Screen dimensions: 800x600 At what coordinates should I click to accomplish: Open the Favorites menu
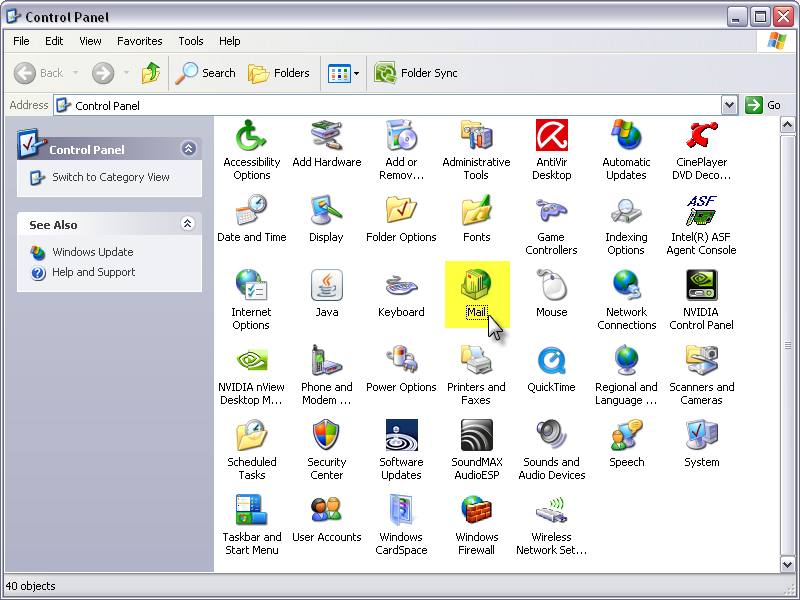click(139, 41)
